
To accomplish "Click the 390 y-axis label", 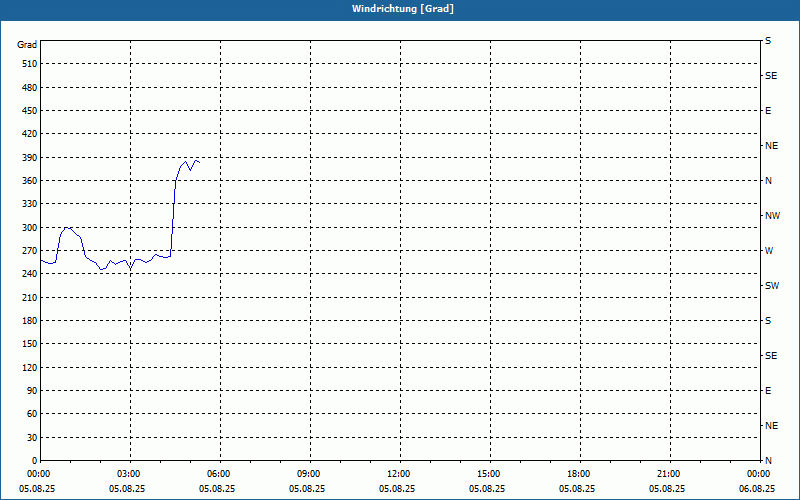I will (30, 158).
